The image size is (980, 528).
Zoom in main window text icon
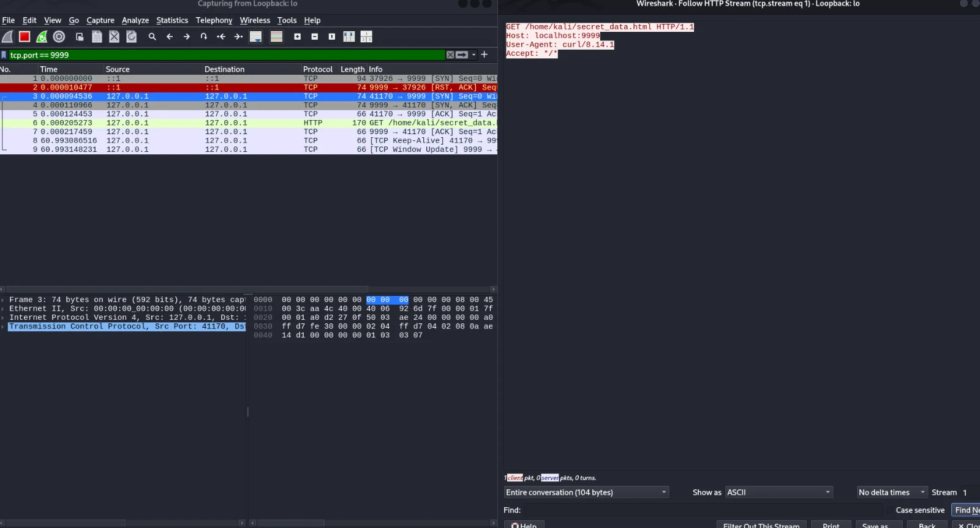point(298,37)
